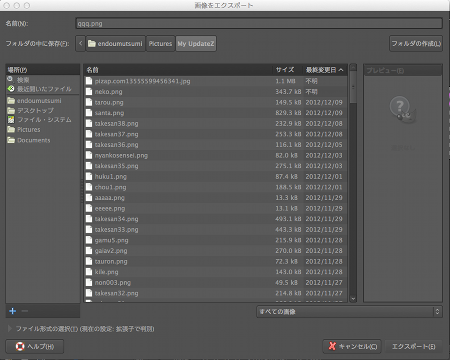Image resolution: width=450 pixels, height=360 pixels.
Task: Open the all images filter dropdown
Action: [x=349, y=312]
